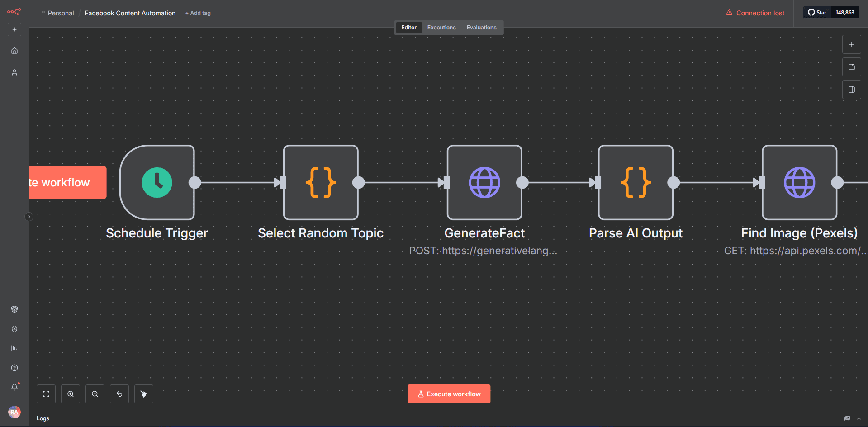Click the Execute workflow button
868x427 pixels.
coord(449,394)
